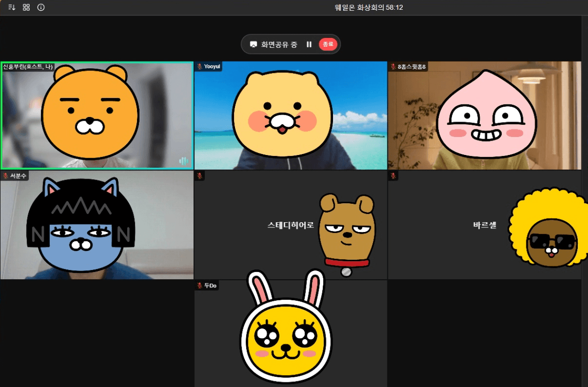588x387 pixels.
Task: Click muted mic icon on 스테디히어로 tile
Action: click(200, 176)
